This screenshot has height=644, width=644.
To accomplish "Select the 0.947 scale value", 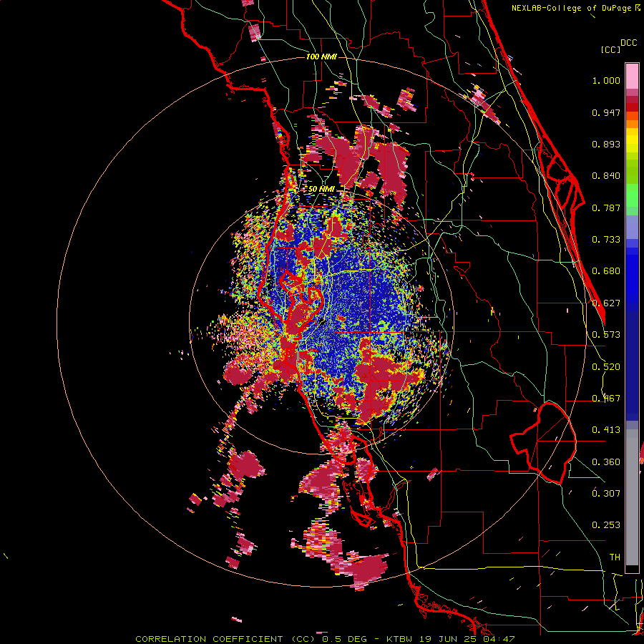I will click(x=606, y=112).
